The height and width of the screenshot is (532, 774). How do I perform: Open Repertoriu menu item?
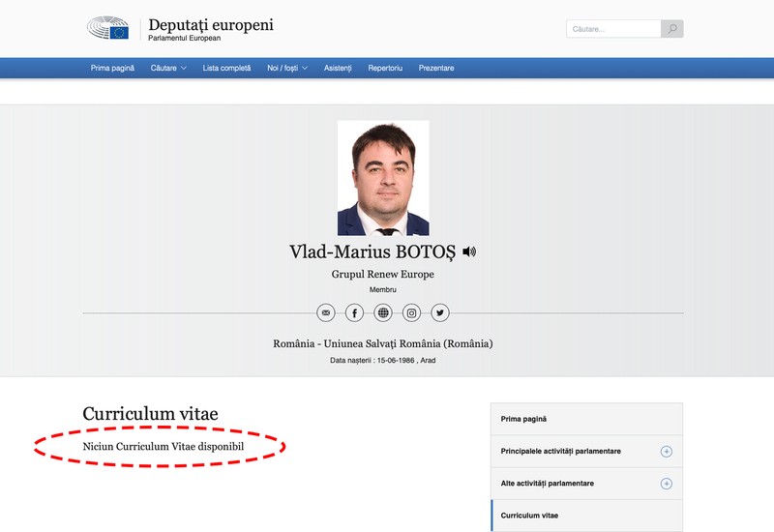pos(385,68)
